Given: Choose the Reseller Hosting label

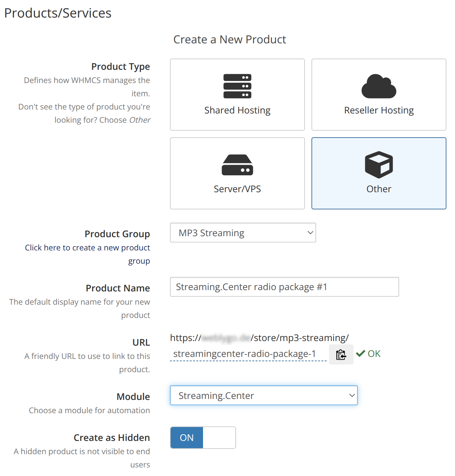Looking at the screenshot, I should point(379,110).
